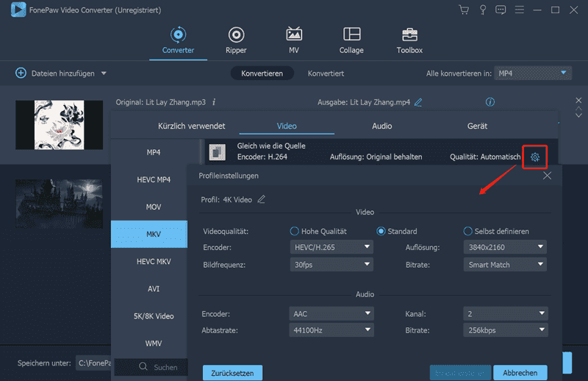Viewport: 588px width, 381px height.
Task: Select Hohe Qualität radio button
Action: (295, 231)
